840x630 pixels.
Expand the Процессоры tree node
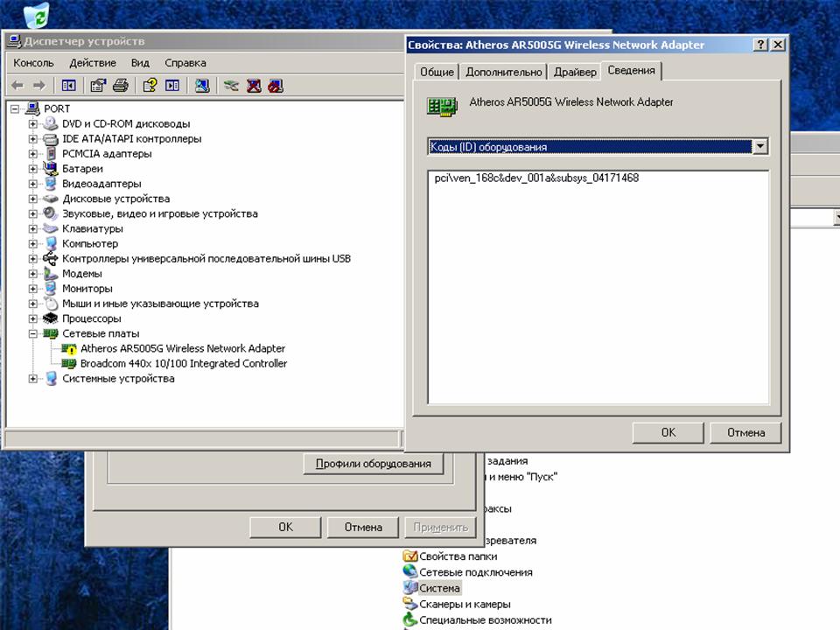(x=33, y=318)
